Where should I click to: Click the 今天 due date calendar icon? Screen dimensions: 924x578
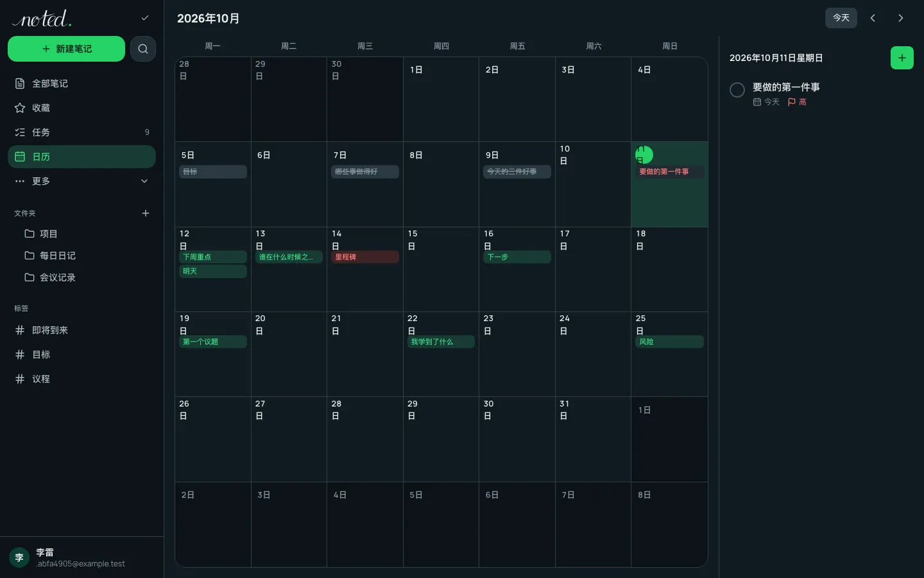pos(757,102)
